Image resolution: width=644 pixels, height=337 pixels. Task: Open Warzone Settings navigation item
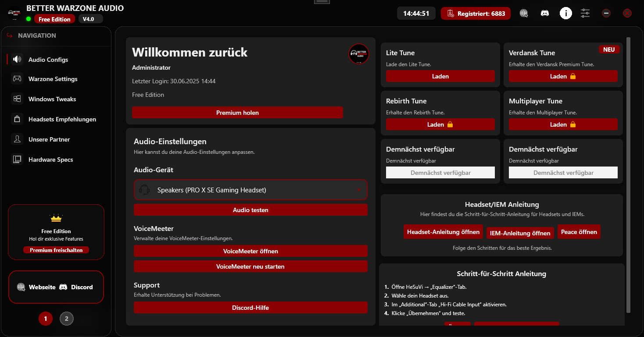tap(56, 79)
